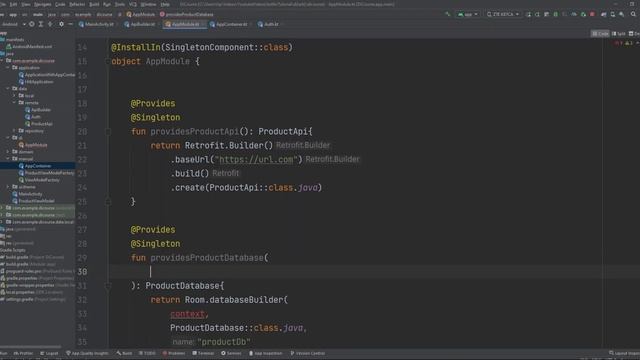Switch to the AppContainer.kt editor tab
640x360 pixels.
[x=229, y=24]
